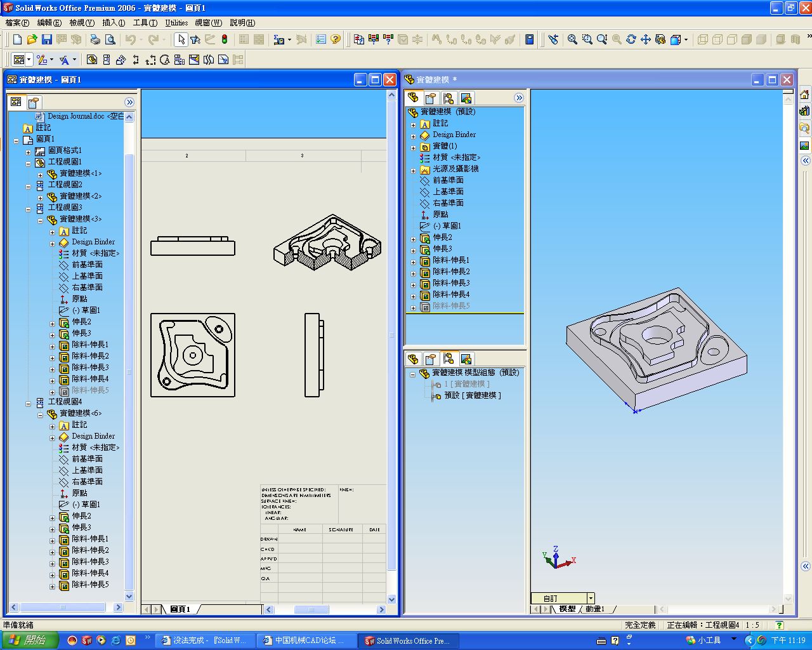Viewport: 812px width, 650px height.
Task: Switch to the 中国机械CAD论坛 taskbar window
Action: tap(307, 640)
